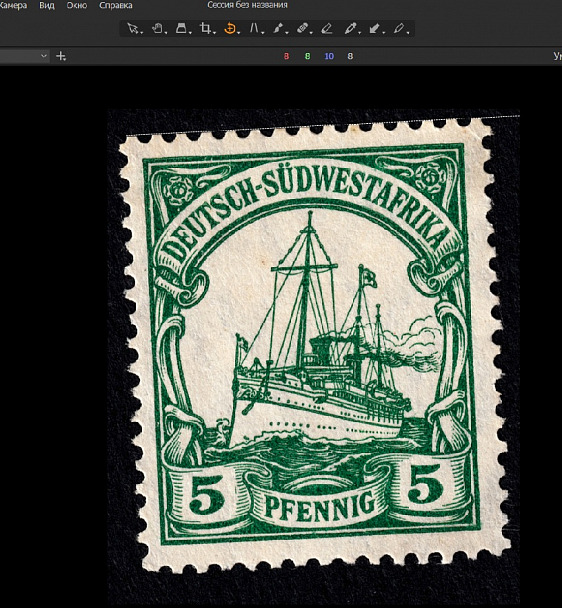The width and height of the screenshot is (562, 608).
Task: Click the orange Rotate/Straighten tool
Action: pos(230,29)
